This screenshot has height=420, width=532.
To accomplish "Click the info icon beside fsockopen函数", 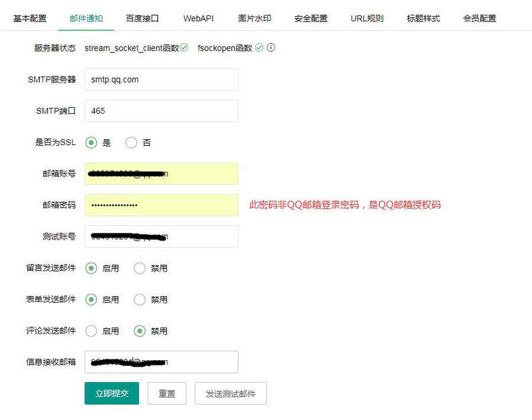I will (x=271, y=48).
